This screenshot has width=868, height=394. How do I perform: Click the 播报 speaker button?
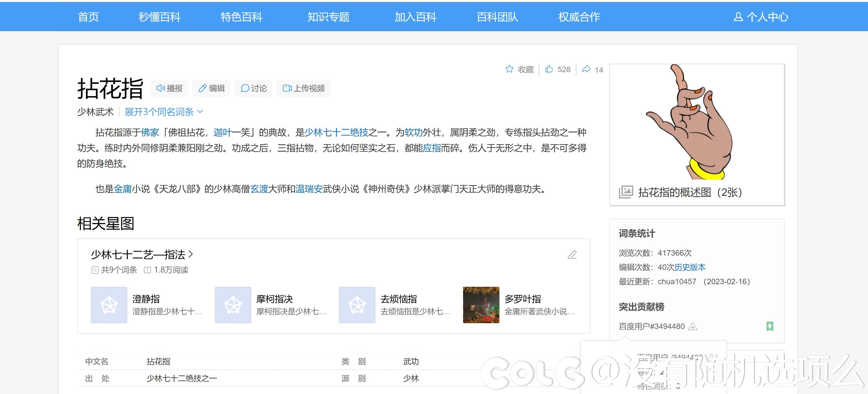pos(169,88)
